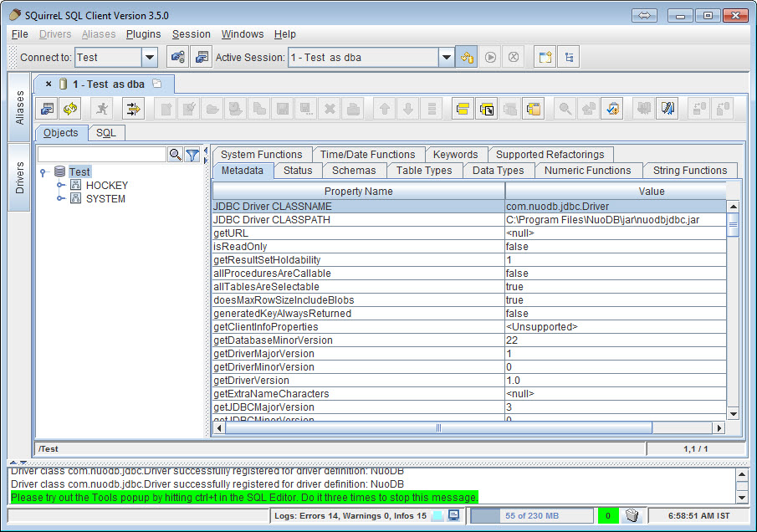757x532 pixels.
Task: Expand the HOCKEY schema node
Action: pos(60,185)
